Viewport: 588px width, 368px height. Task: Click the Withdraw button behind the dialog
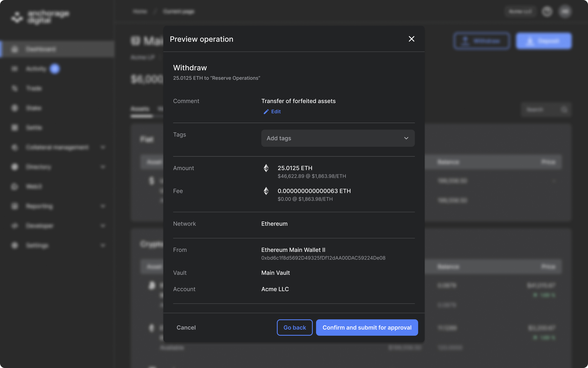click(x=481, y=41)
